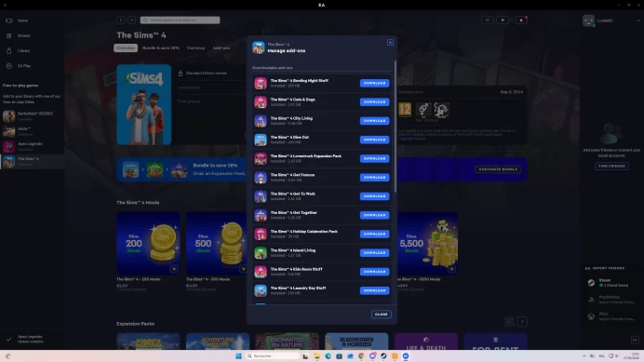
Task: Download The Sims 4 Get To Work
Action: point(374,196)
